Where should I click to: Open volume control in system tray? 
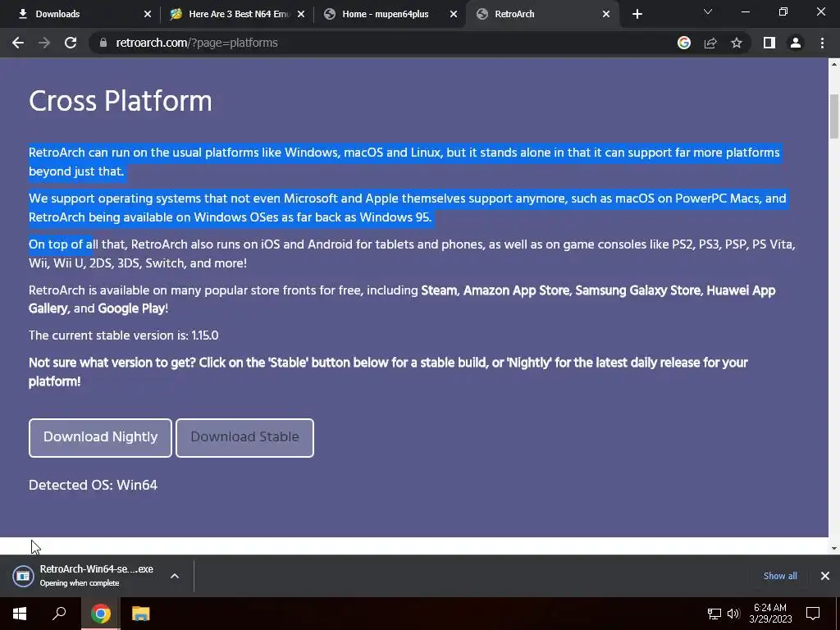[733, 614]
